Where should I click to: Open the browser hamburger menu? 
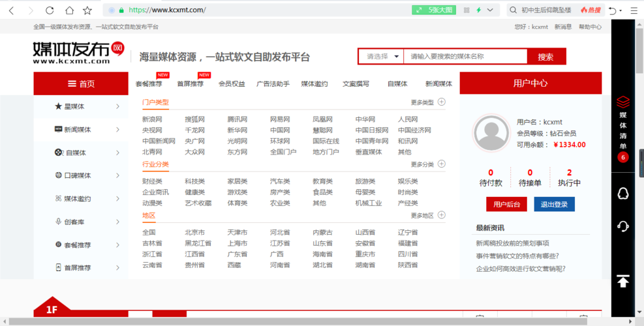coord(634,10)
